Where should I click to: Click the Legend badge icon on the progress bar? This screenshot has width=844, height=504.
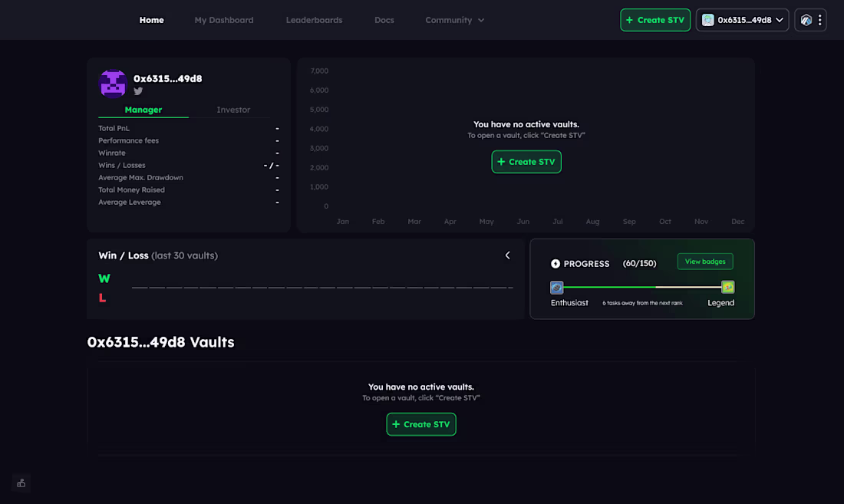coord(727,286)
